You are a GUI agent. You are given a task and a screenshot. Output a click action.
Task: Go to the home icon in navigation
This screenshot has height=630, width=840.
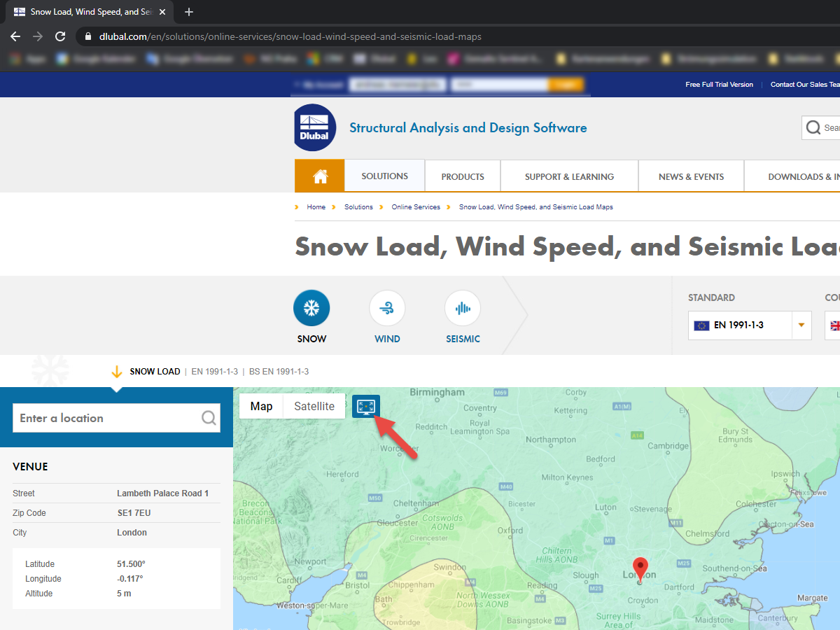click(x=320, y=176)
